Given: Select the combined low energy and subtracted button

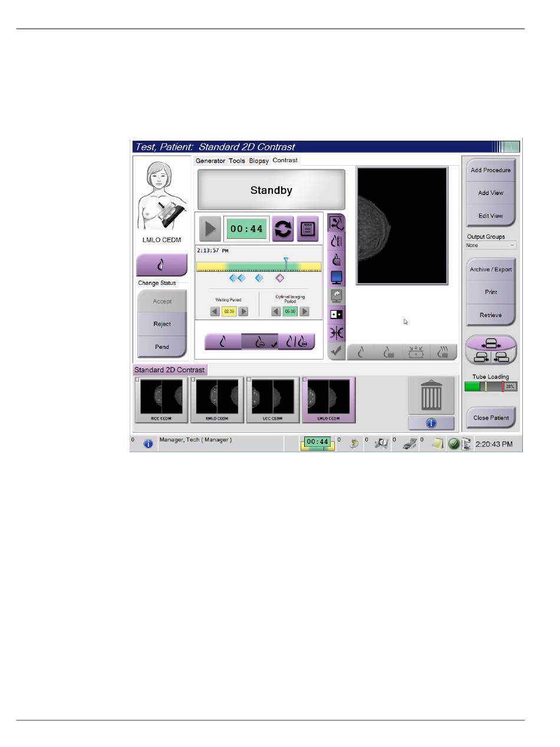Looking at the screenshot, I should [297, 341].
